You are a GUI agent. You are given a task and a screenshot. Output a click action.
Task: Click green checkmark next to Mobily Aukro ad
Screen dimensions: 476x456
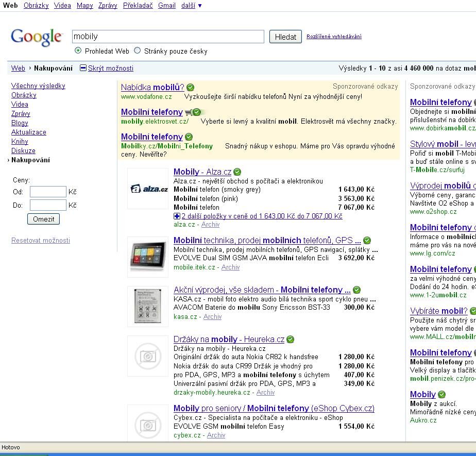[441, 395]
